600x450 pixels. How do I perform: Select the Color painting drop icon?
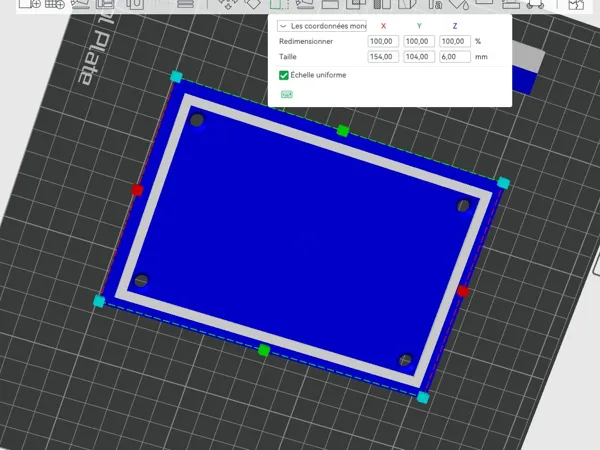click(x=459, y=4)
